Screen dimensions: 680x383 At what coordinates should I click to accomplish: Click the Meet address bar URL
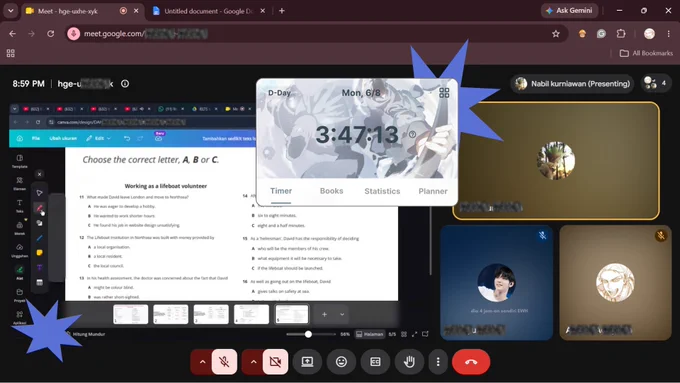tap(145, 34)
